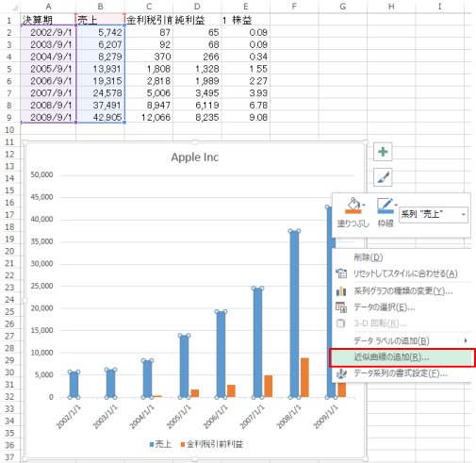Click cell D8 with value 6,119
The height and width of the screenshot is (463, 476).
point(197,105)
